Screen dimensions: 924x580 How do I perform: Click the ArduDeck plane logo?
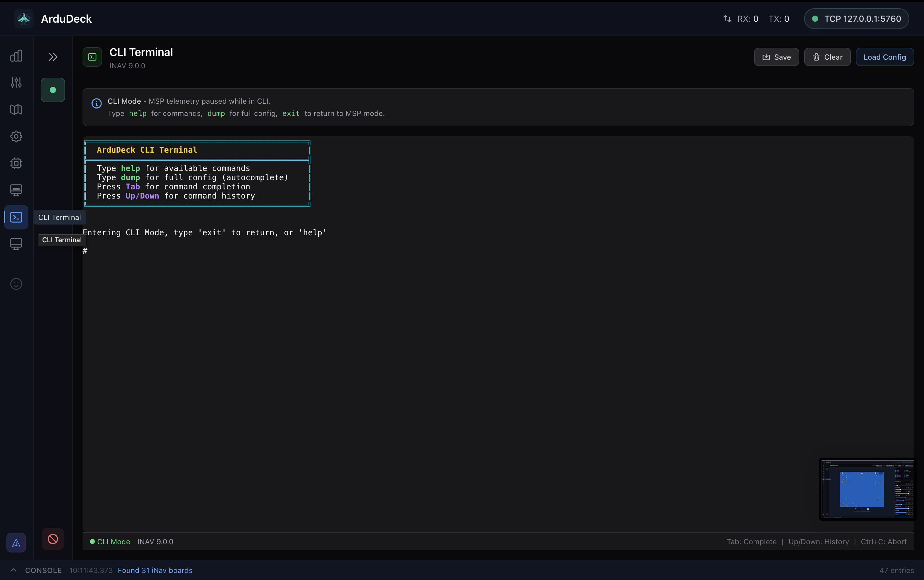click(x=24, y=18)
